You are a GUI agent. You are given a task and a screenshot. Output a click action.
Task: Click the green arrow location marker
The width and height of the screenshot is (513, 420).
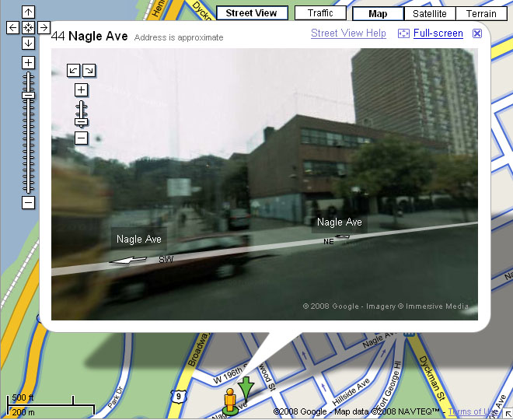[246, 389]
